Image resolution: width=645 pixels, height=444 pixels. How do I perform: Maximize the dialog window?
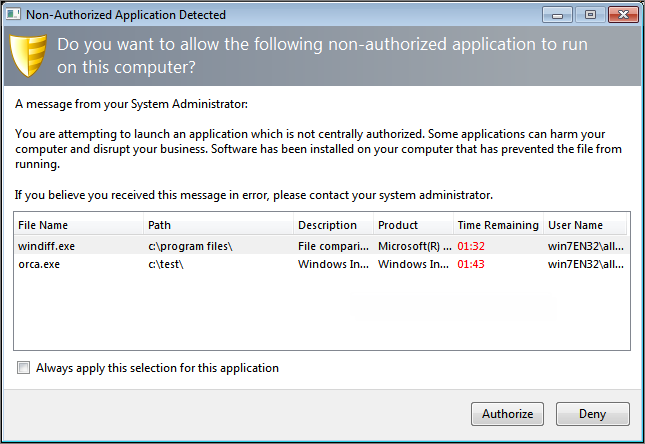click(x=588, y=14)
